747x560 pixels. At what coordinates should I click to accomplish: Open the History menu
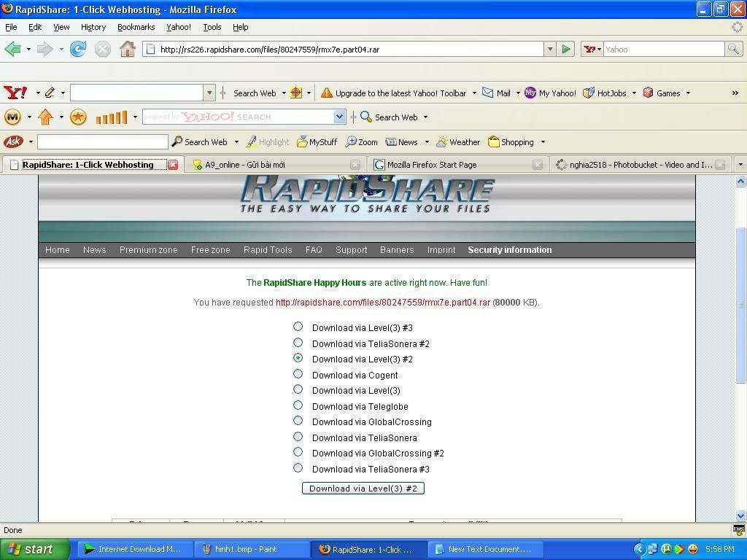(93, 27)
